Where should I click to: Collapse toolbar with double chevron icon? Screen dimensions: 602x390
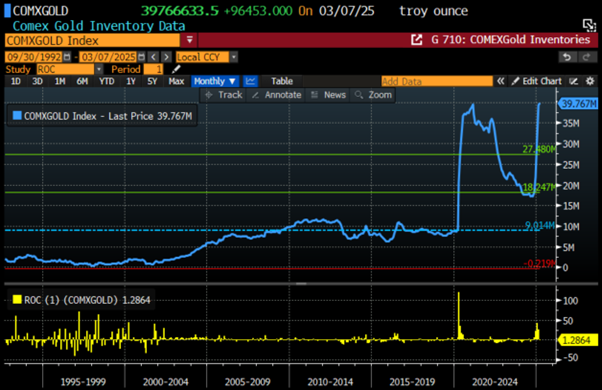point(500,81)
